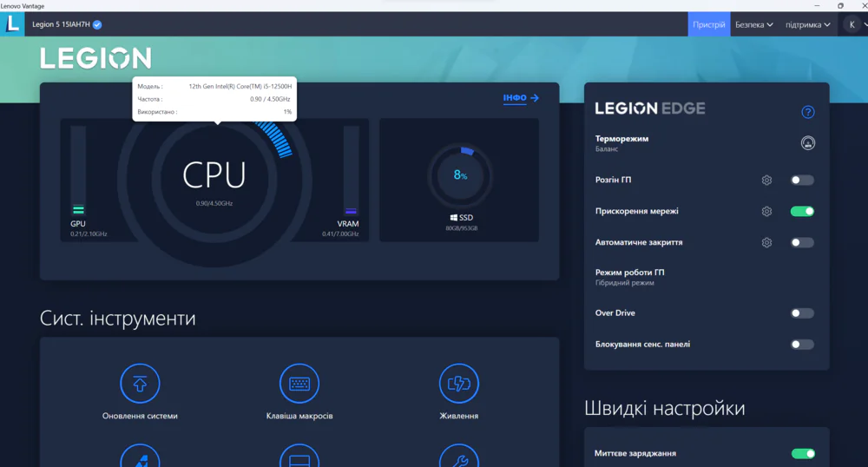Open Клавіша макросів keyboard icon
Image resolution: width=868 pixels, height=467 pixels.
point(299,384)
